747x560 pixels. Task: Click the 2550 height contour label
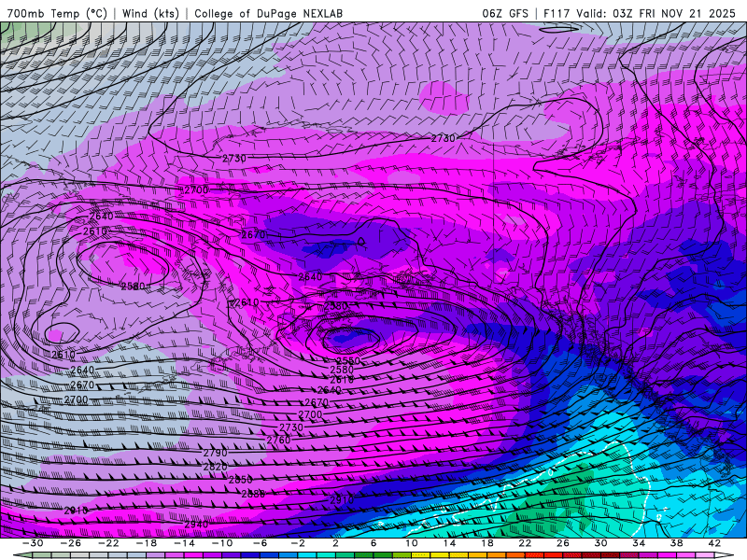pos(348,361)
